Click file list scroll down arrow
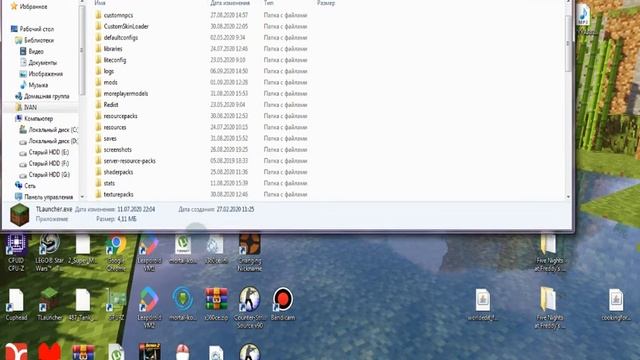This screenshot has width=640, height=360. click(x=569, y=197)
